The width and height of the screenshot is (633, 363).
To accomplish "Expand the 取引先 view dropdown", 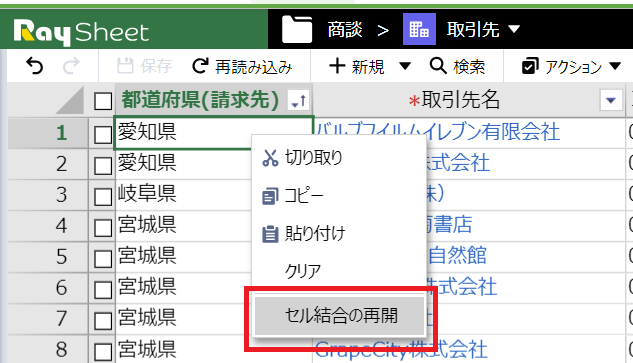I will 514,29.
